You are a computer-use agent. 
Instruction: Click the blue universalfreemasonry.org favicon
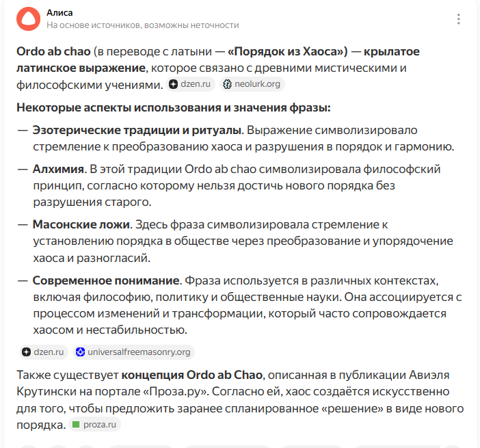[x=80, y=352]
